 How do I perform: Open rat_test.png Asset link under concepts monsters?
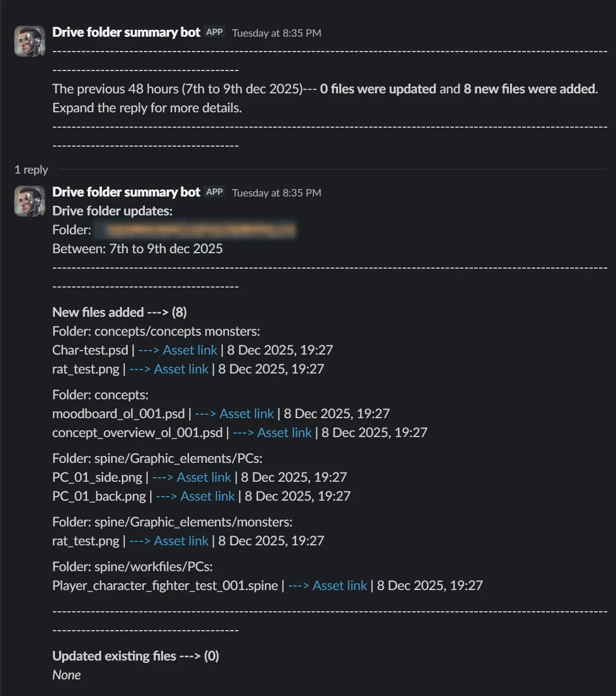(181, 369)
